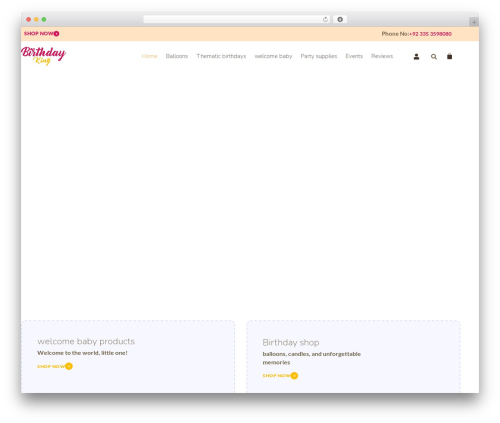
Task: Reload page using the refresh icon
Action: coord(325,20)
